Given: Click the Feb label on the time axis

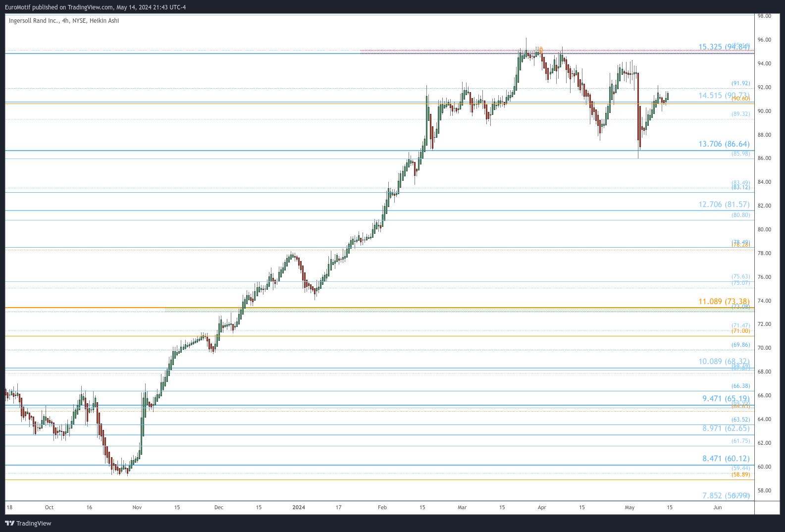Looking at the screenshot, I should (382, 507).
